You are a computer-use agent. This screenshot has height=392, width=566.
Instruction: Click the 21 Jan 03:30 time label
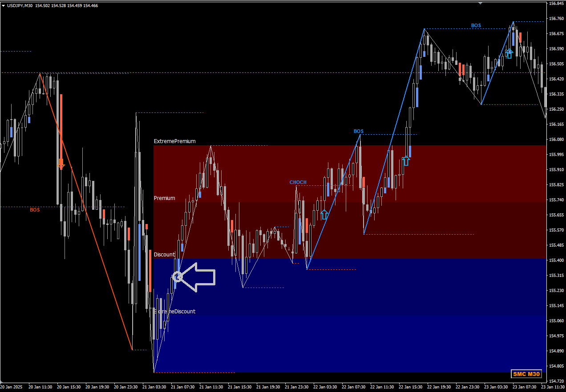pyautogui.click(x=154, y=387)
